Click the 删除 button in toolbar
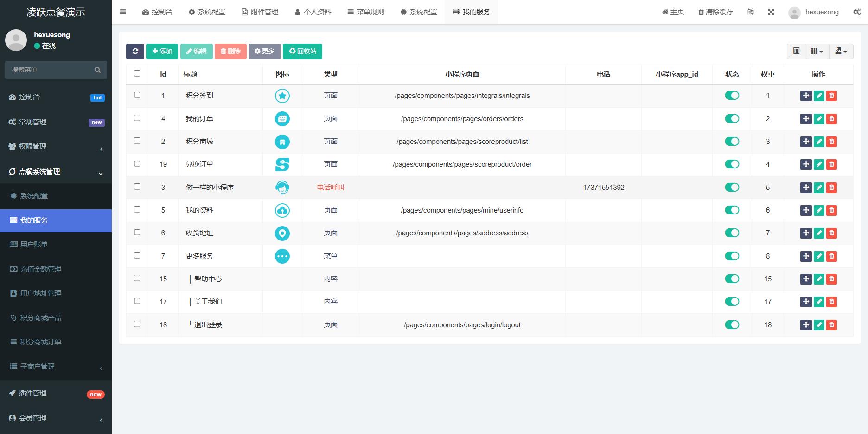Viewport: 868px width, 434px height. click(x=230, y=51)
